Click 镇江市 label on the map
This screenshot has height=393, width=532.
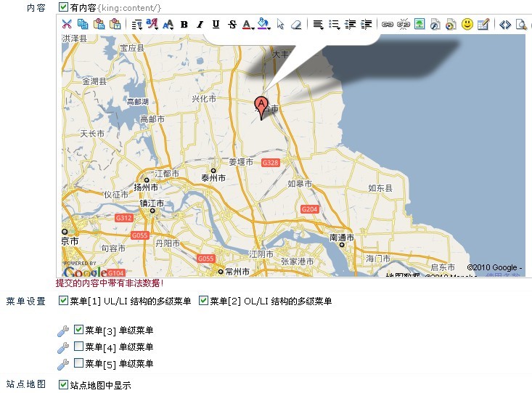[x=152, y=203]
